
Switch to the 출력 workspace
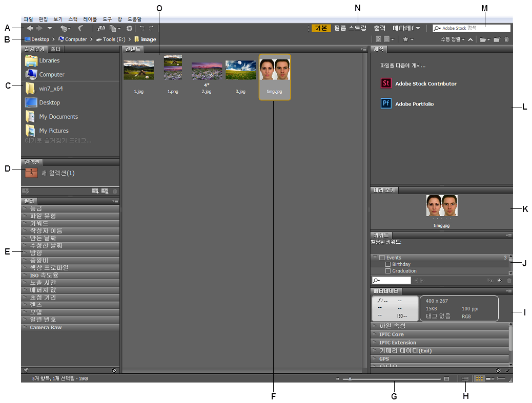(379, 28)
